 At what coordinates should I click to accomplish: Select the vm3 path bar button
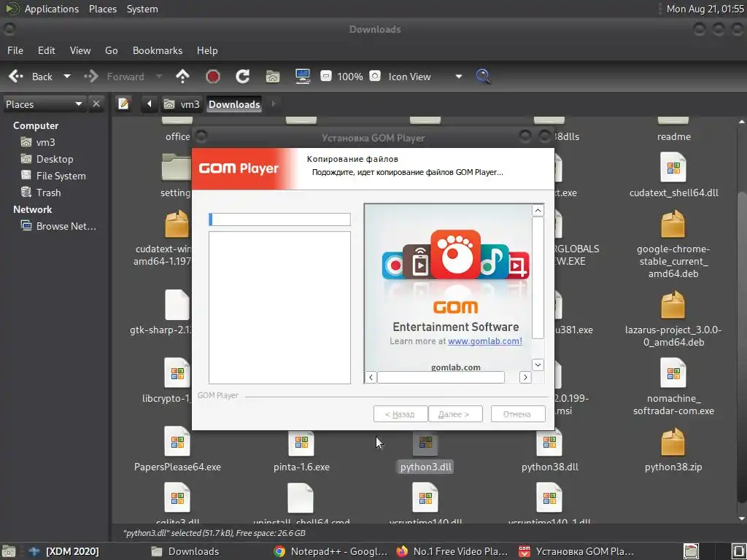click(x=182, y=104)
